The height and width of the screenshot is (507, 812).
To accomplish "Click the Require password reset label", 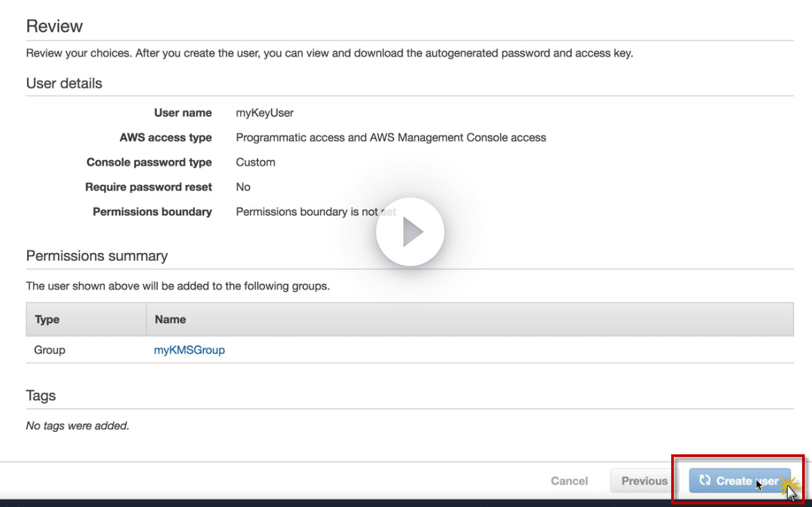I will point(149,187).
